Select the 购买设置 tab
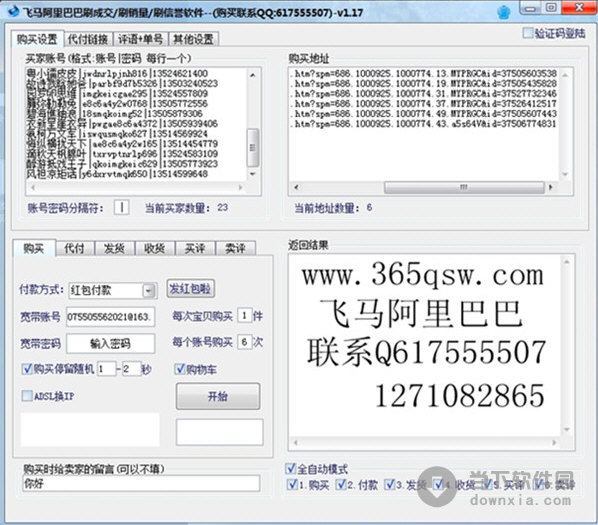Image resolution: width=598 pixels, height=525 pixels. (x=37, y=39)
